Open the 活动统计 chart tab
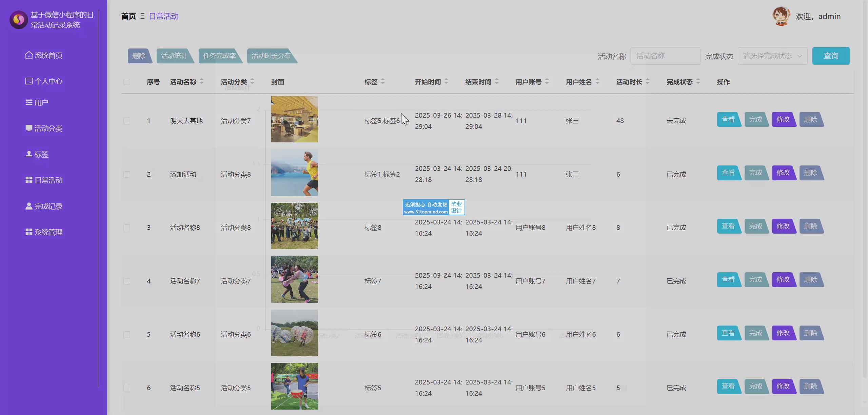Image resolution: width=868 pixels, height=415 pixels. 174,56
